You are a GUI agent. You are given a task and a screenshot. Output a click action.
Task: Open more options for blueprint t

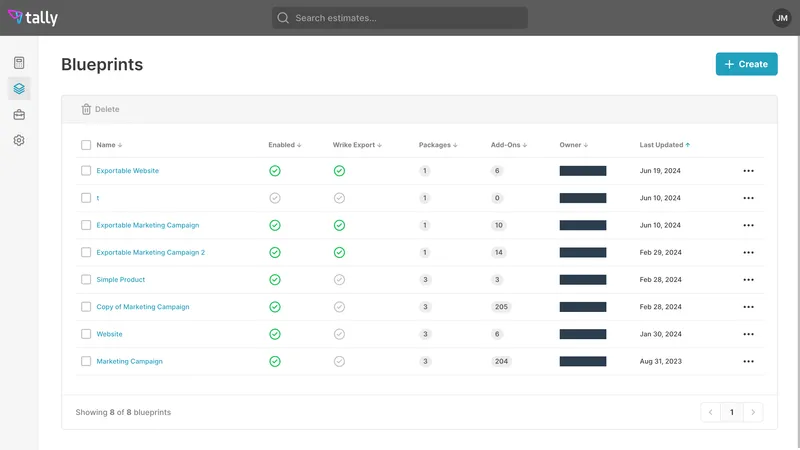point(748,198)
